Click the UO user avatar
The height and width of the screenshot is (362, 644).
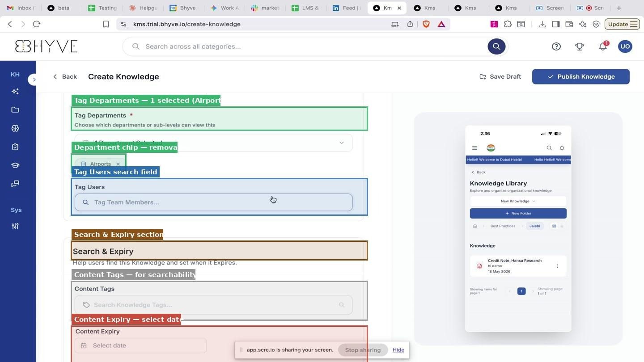click(x=625, y=46)
